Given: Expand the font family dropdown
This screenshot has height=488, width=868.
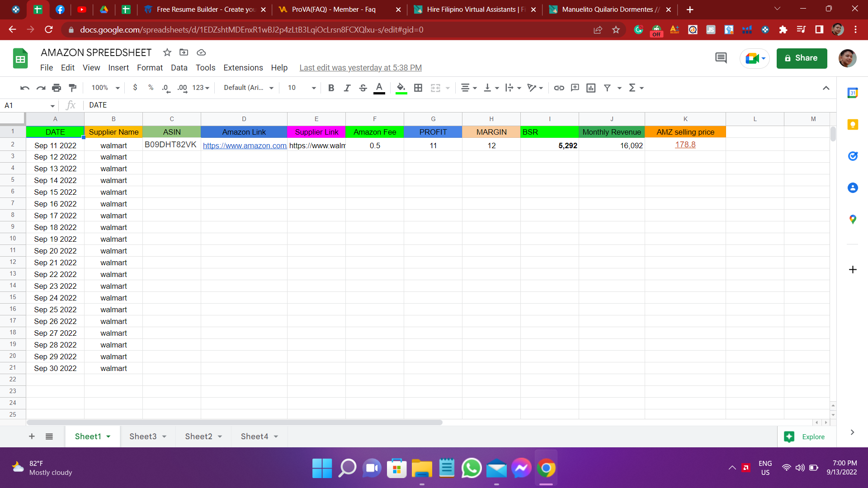Looking at the screenshot, I should (x=249, y=88).
